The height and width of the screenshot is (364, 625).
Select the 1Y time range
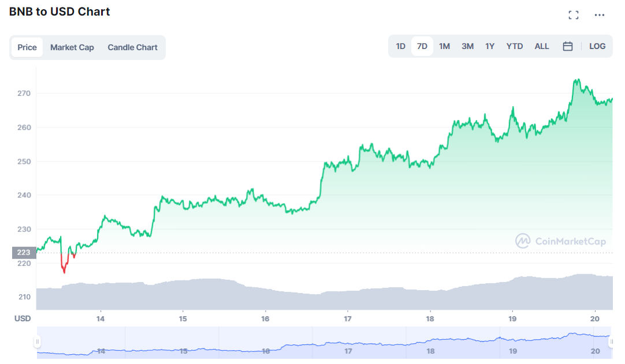490,46
